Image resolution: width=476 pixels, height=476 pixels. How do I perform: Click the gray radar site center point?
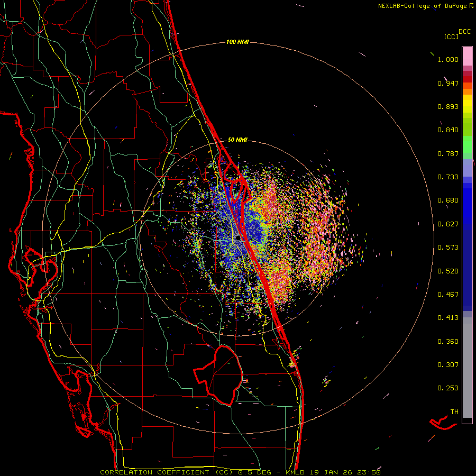237,237
